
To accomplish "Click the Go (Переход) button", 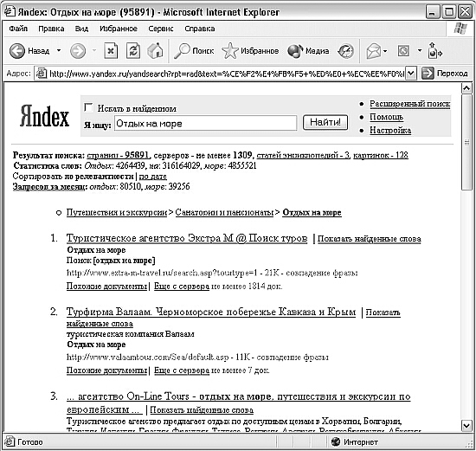I will point(445,74).
